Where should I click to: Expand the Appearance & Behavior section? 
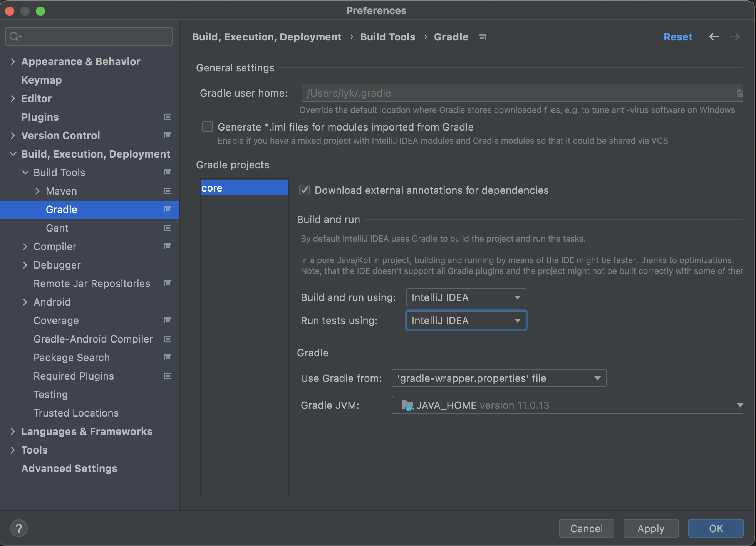[13, 61]
